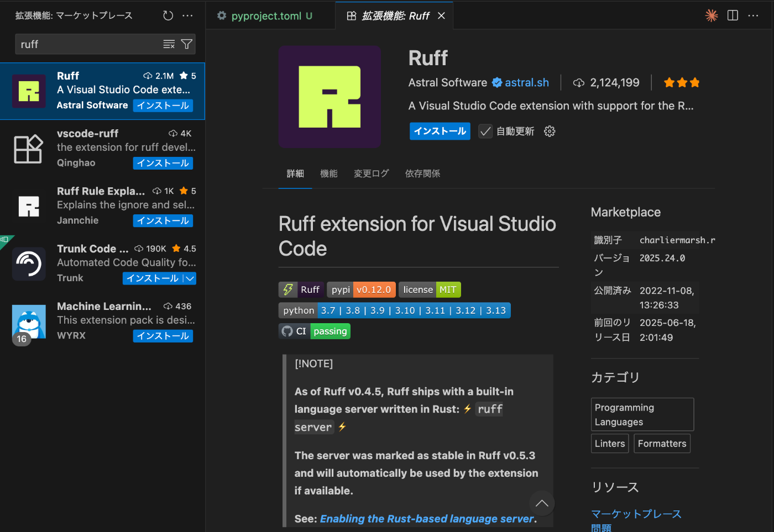Click the large Ruff extension logo
The width and height of the screenshot is (774, 532).
pyautogui.click(x=330, y=97)
